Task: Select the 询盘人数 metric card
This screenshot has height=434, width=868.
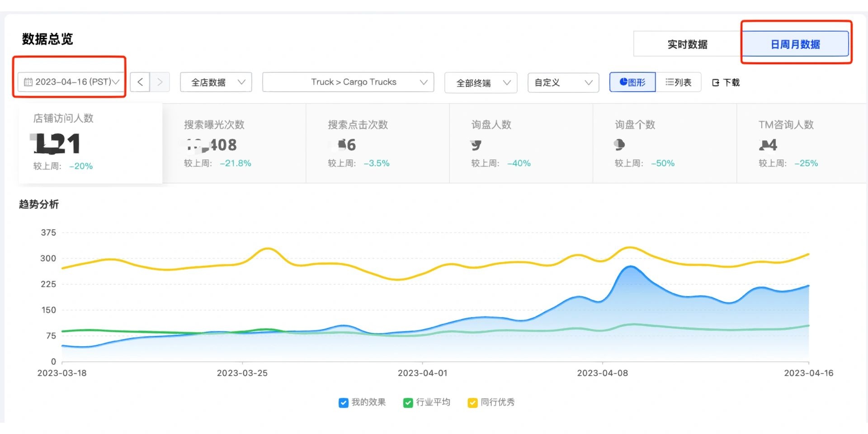Action: pos(521,143)
